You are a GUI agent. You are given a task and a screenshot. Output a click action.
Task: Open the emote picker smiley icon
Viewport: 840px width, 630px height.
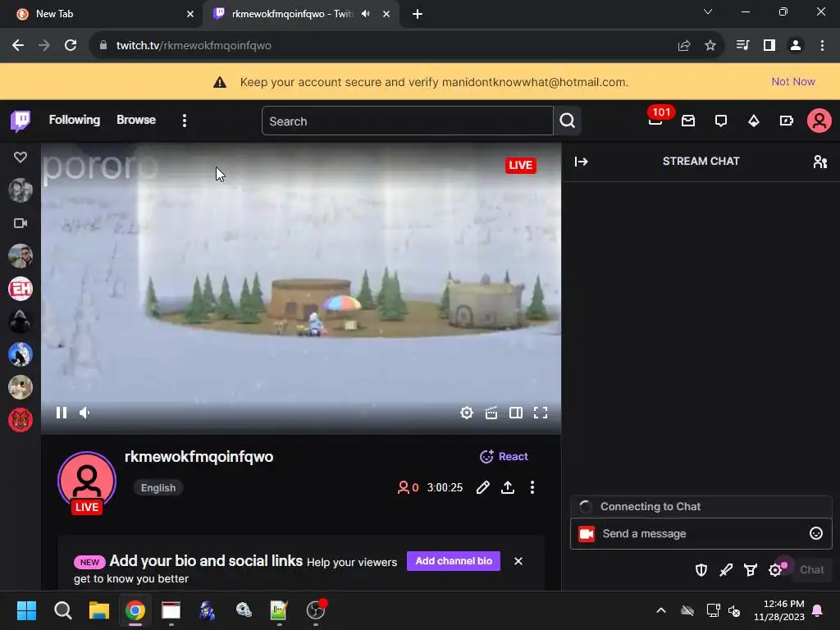(816, 533)
